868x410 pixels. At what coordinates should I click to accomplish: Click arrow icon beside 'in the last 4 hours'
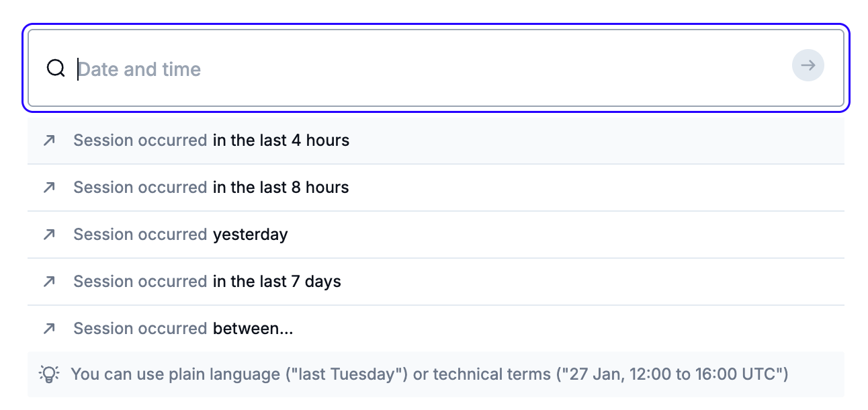[49, 140]
